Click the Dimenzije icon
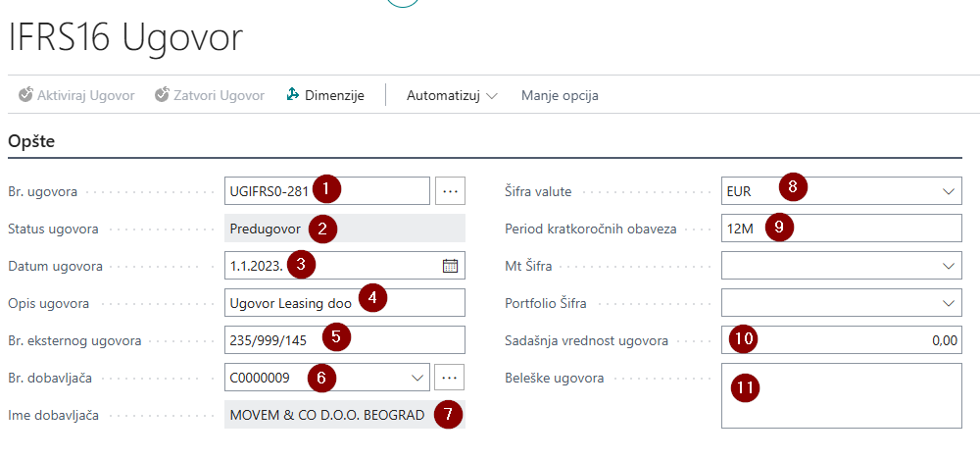The height and width of the screenshot is (459, 980). click(292, 95)
